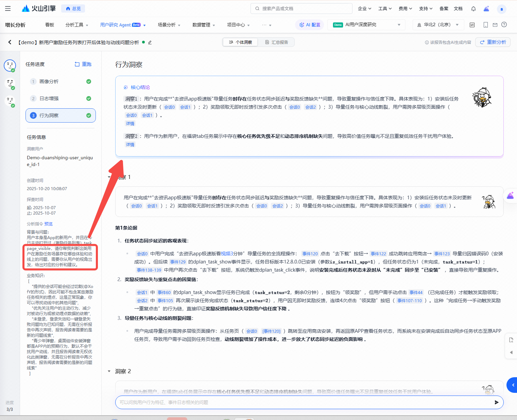Viewport: 517px width, 420px height.
Task: Open the 事件138-139 link
Action: 149,270
